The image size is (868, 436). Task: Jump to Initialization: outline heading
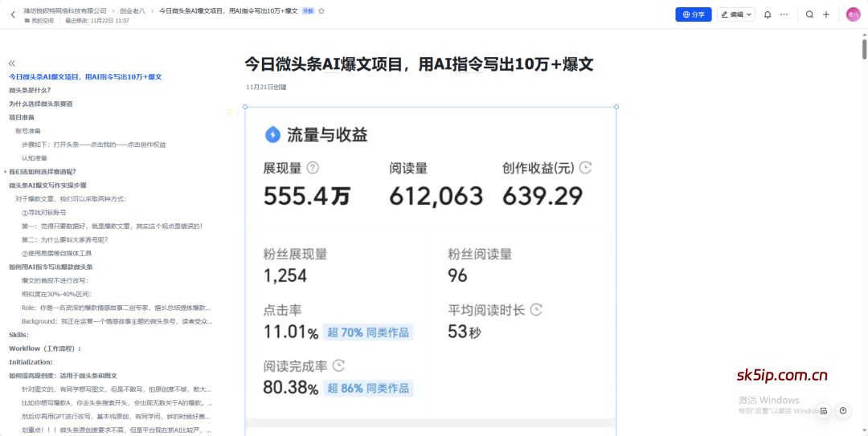(x=31, y=362)
